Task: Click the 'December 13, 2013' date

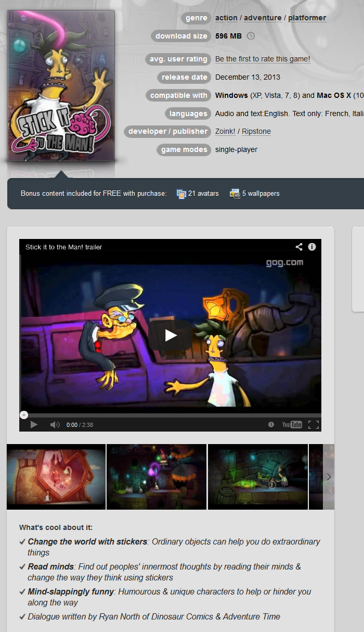Action: tap(248, 77)
